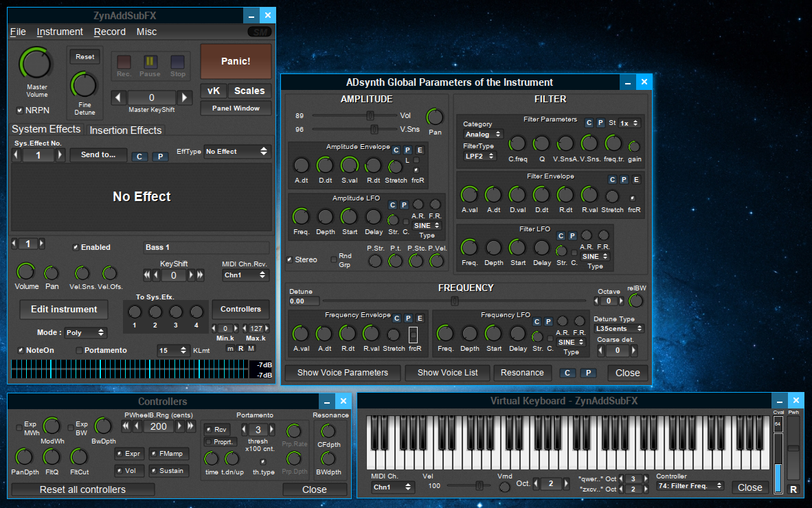The height and width of the screenshot is (508, 812).
Task: Click the Amplitude LFO Freq. knob
Action: 301,217
